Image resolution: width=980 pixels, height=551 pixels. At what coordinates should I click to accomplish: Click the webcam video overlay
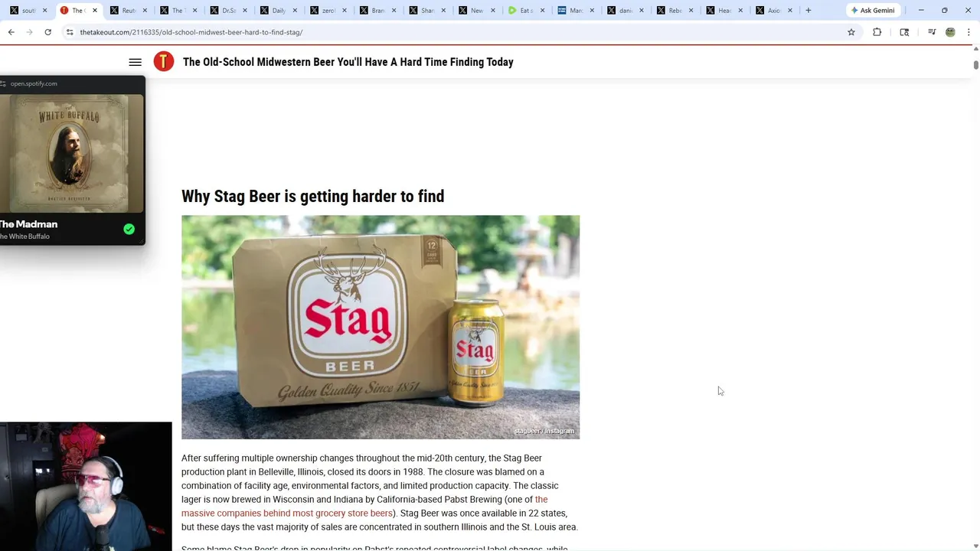click(86, 486)
